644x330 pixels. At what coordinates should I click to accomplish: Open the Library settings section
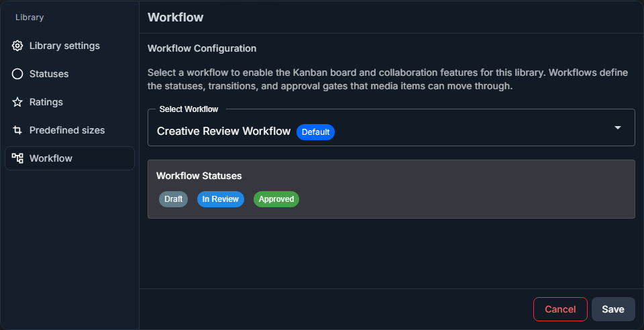(69, 46)
